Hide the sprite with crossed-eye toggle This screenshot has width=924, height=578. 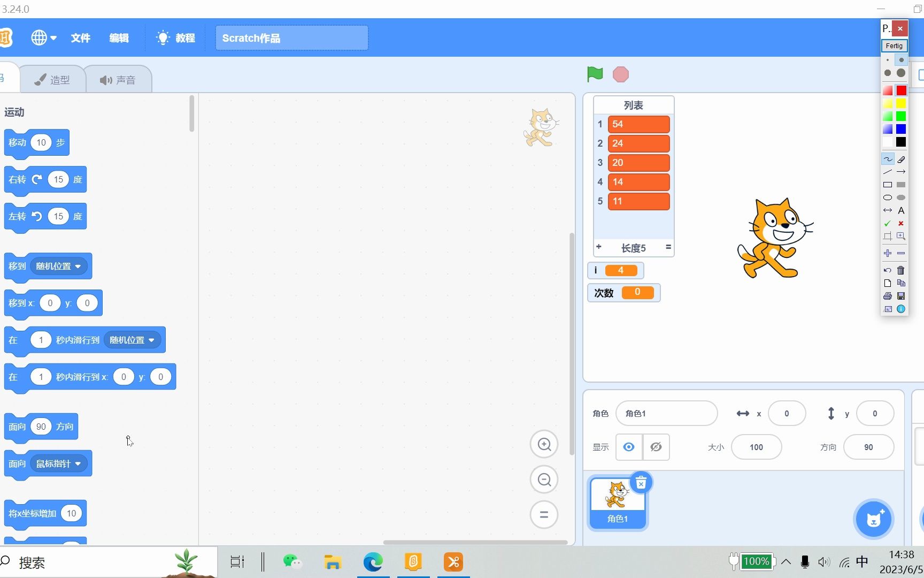pyautogui.click(x=656, y=447)
